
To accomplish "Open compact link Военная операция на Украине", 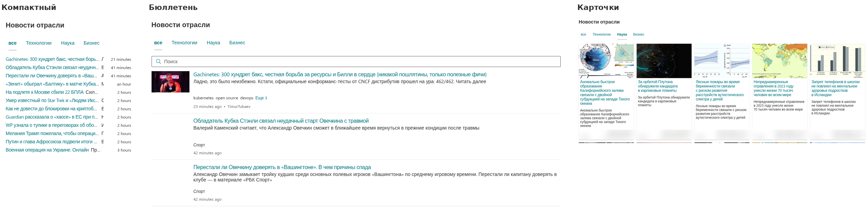I will coord(47,150).
